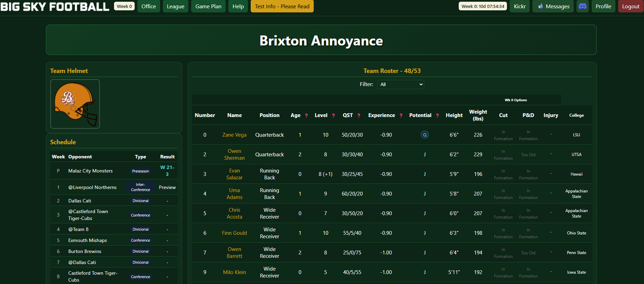
Task: Open the Game Plan menu
Action: click(208, 6)
